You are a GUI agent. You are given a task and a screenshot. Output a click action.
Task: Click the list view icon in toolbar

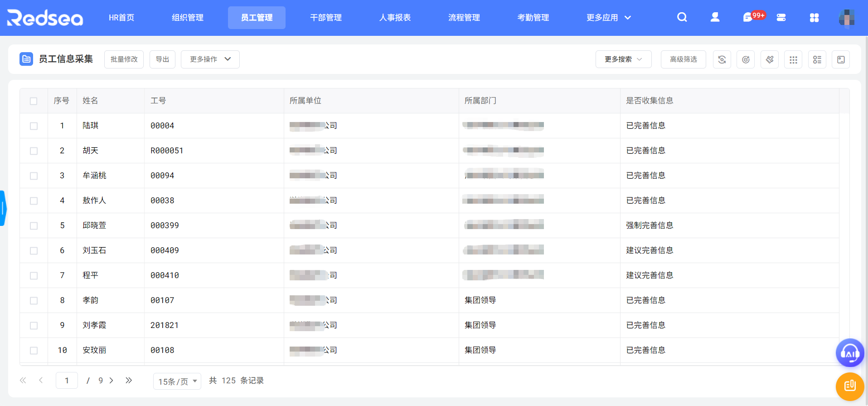[x=817, y=59]
